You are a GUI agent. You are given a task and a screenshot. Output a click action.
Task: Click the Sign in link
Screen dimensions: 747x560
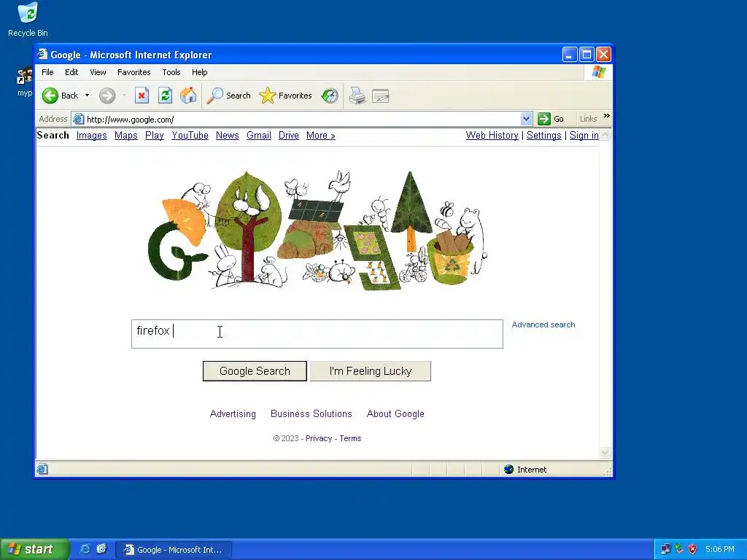click(x=584, y=135)
